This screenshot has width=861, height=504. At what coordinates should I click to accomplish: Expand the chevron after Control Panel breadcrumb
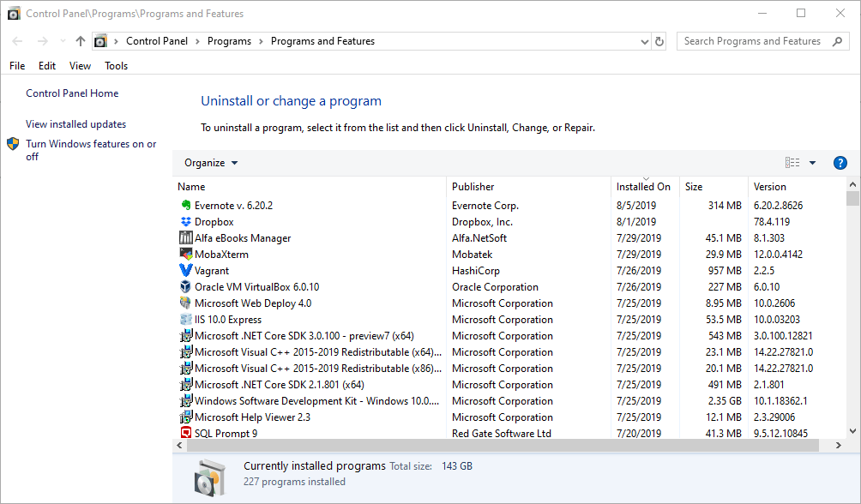[x=198, y=42]
